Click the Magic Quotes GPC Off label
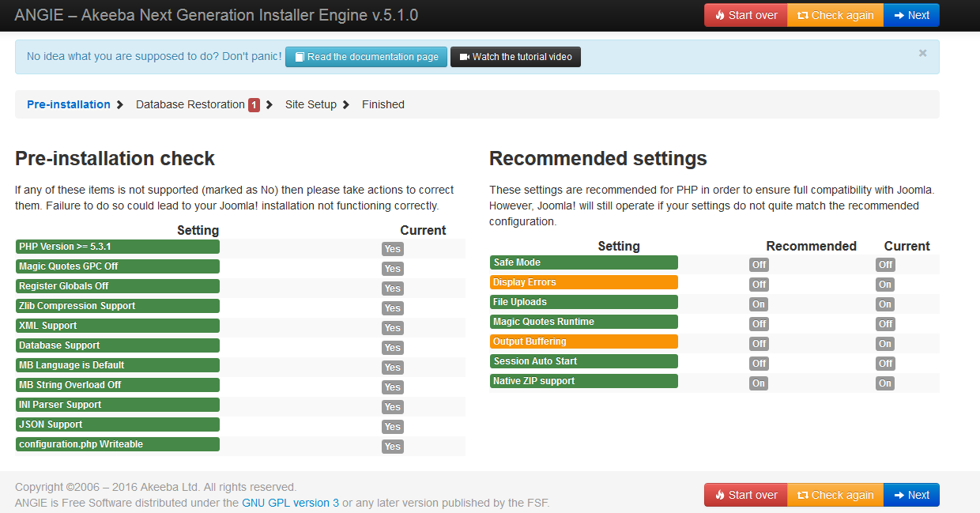980x513 pixels. 118,266
